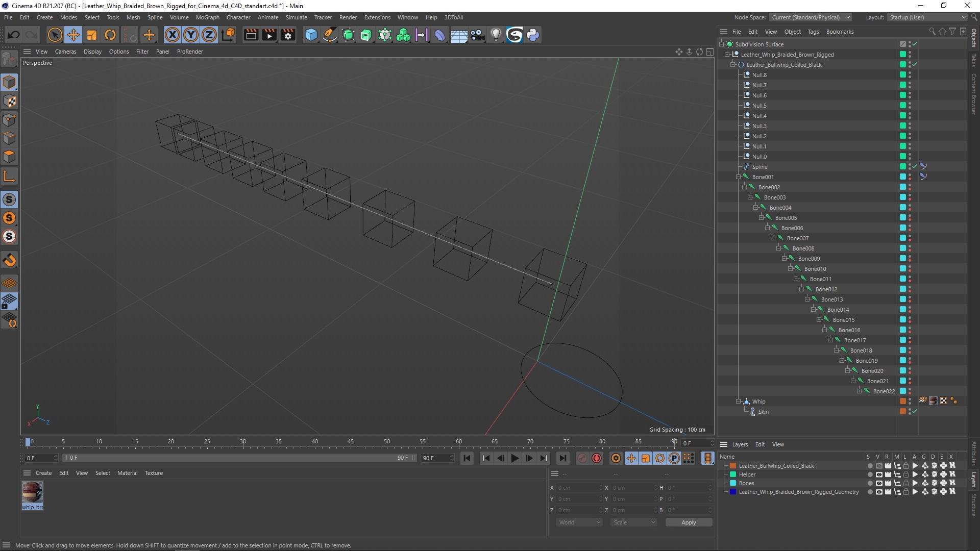Enable Axis mode L-shaped icon
This screenshot has height=551, width=980.
coord(9,177)
